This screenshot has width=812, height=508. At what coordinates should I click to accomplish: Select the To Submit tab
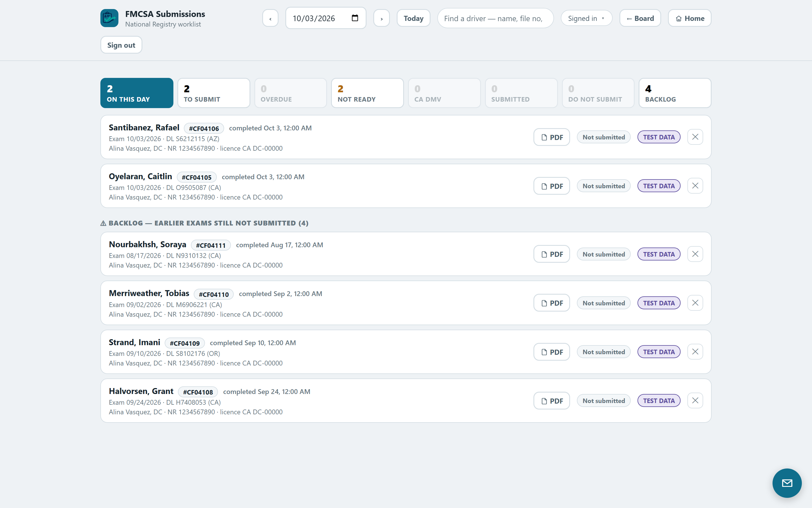point(214,93)
